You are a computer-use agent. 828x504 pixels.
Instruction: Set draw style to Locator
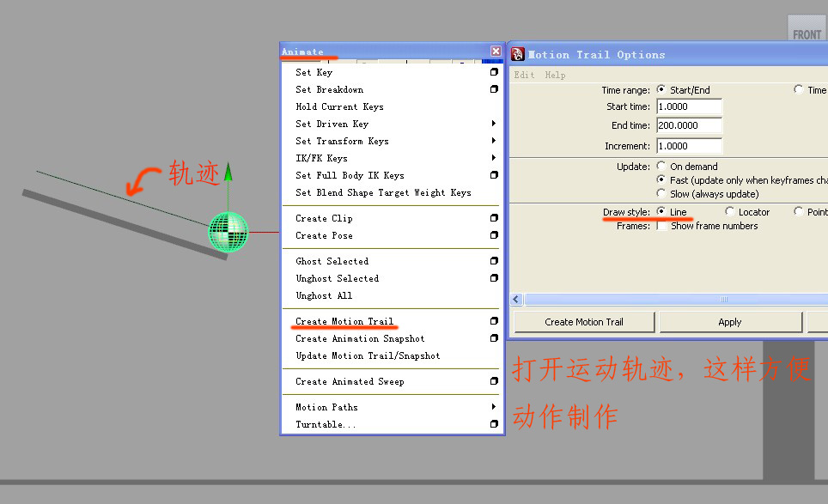coord(730,211)
